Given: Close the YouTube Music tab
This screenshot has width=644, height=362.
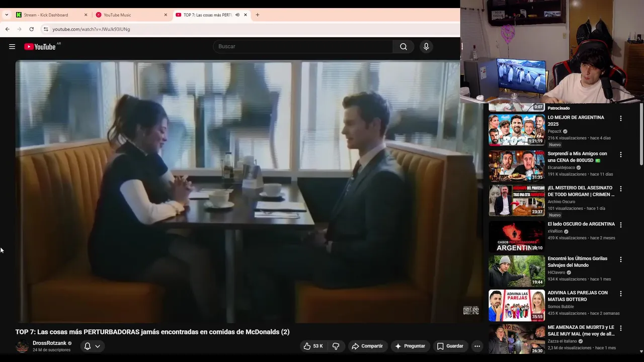Looking at the screenshot, I should tap(166, 15).
